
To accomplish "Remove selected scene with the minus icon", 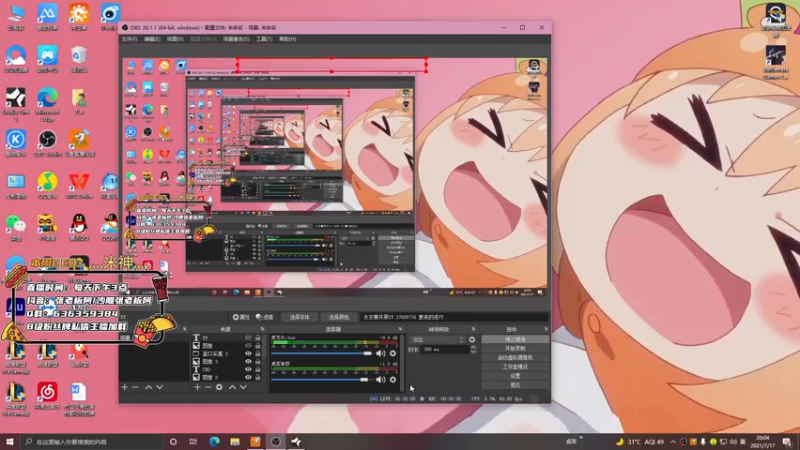I will pyautogui.click(x=135, y=387).
